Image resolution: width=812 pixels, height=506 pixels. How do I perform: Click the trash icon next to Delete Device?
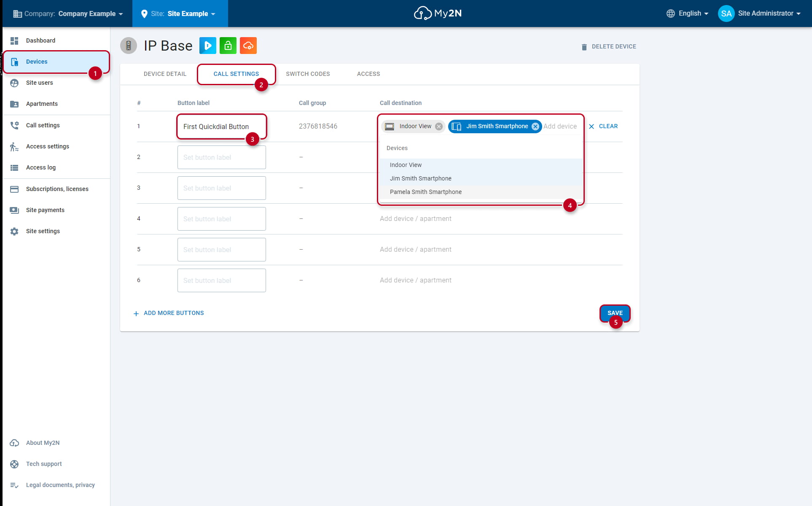point(584,47)
